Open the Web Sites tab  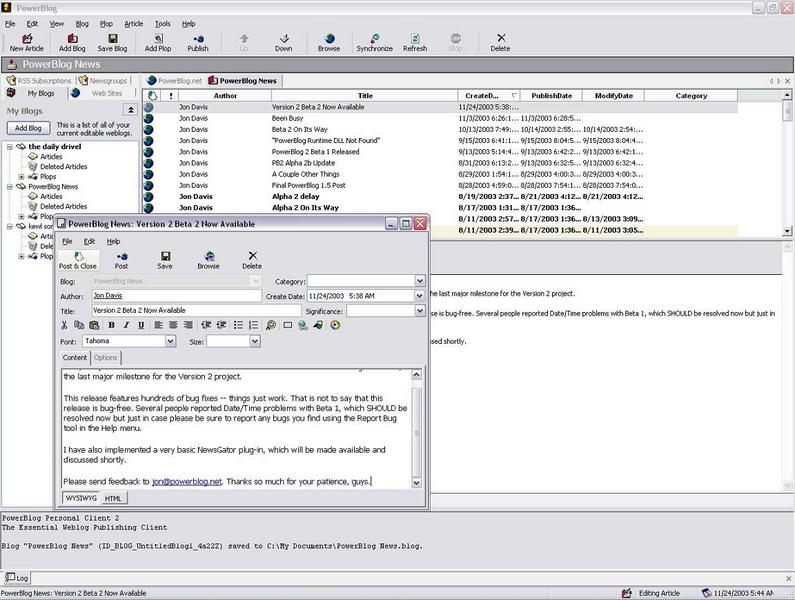[x=101, y=93]
